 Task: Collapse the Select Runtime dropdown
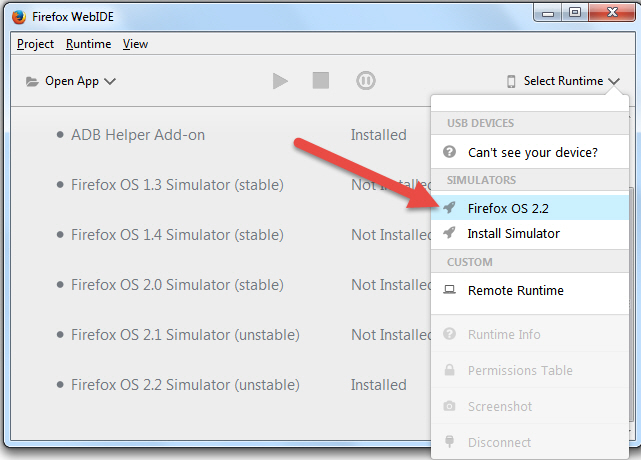(563, 81)
